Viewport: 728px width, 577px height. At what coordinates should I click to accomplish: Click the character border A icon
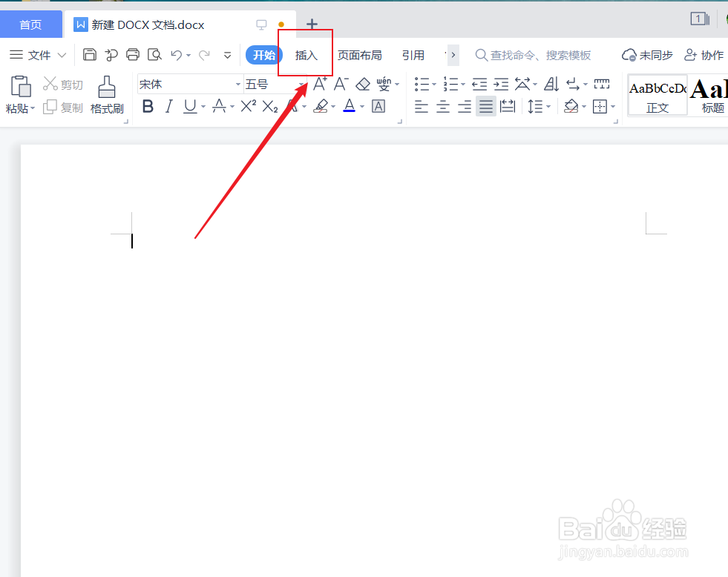pyautogui.click(x=378, y=107)
